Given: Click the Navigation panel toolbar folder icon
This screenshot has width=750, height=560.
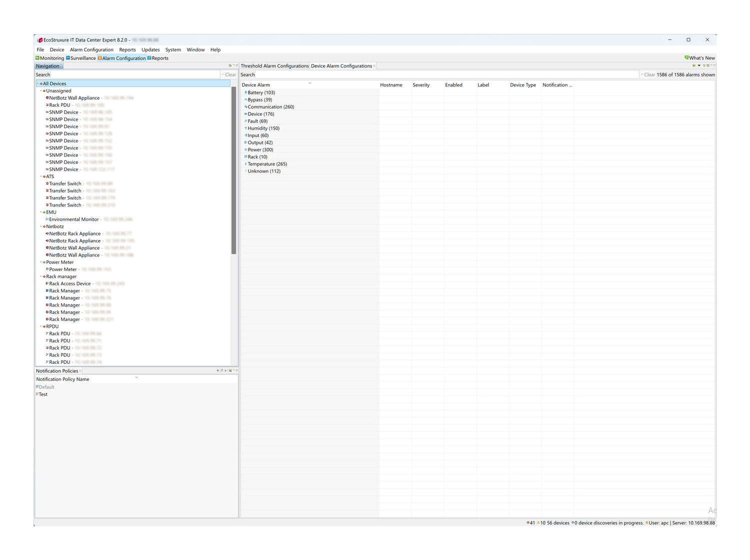Looking at the screenshot, I should (x=230, y=65).
